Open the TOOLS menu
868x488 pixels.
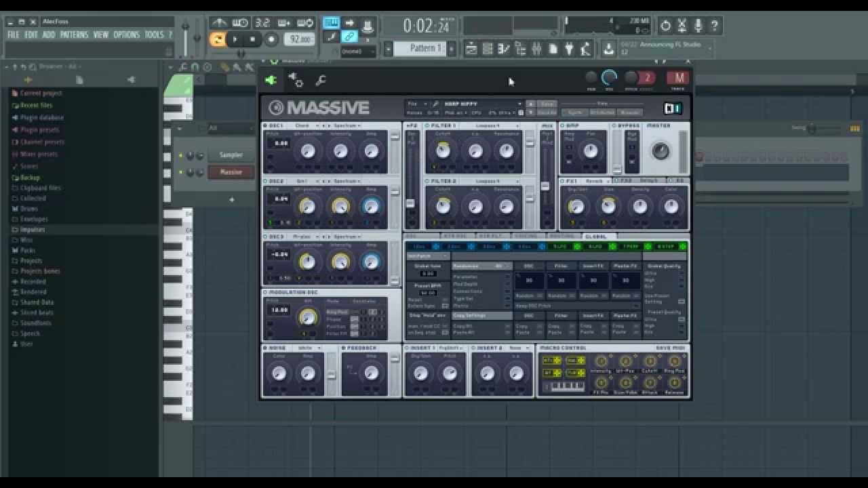click(x=154, y=35)
